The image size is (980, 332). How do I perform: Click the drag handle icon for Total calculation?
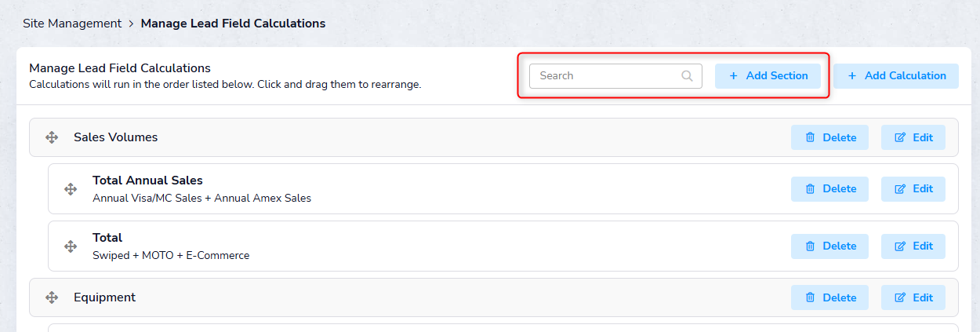pos(71,246)
